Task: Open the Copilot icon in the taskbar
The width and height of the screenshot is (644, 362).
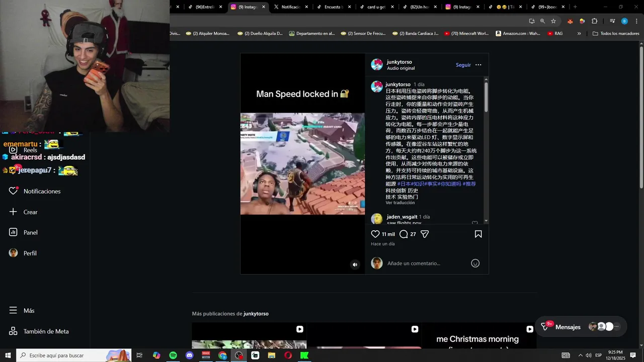Action: pos(156,355)
